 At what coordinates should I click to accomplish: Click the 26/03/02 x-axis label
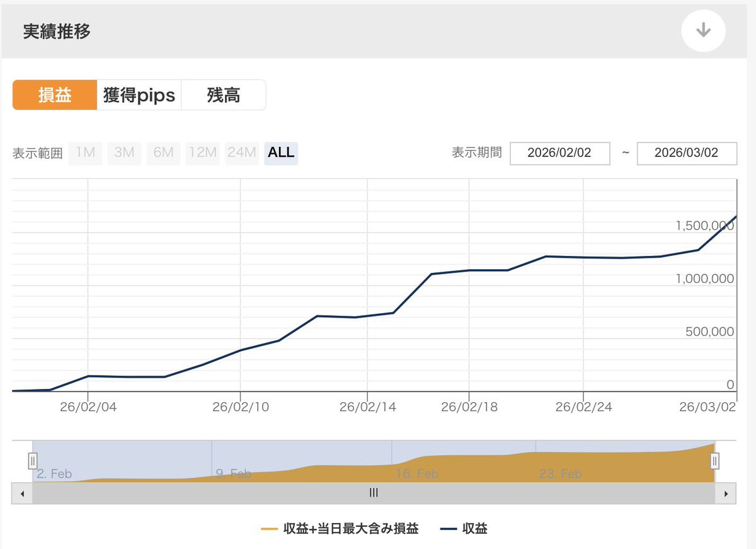[706, 407]
